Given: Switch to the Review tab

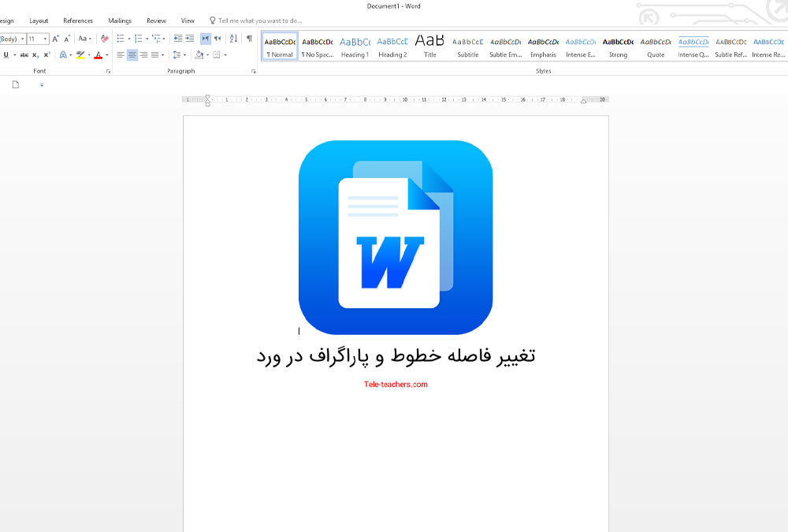Looking at the screenshot, I should [156, 20].
